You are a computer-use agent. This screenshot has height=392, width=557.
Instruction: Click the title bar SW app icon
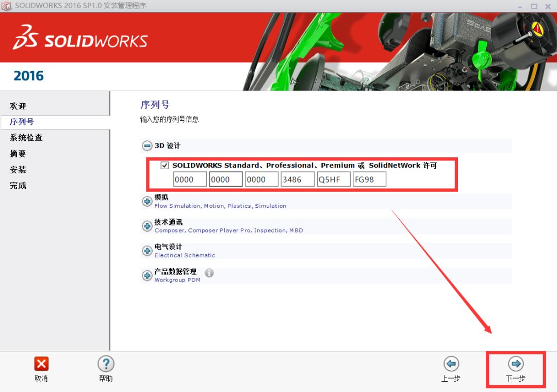(6, 6)
